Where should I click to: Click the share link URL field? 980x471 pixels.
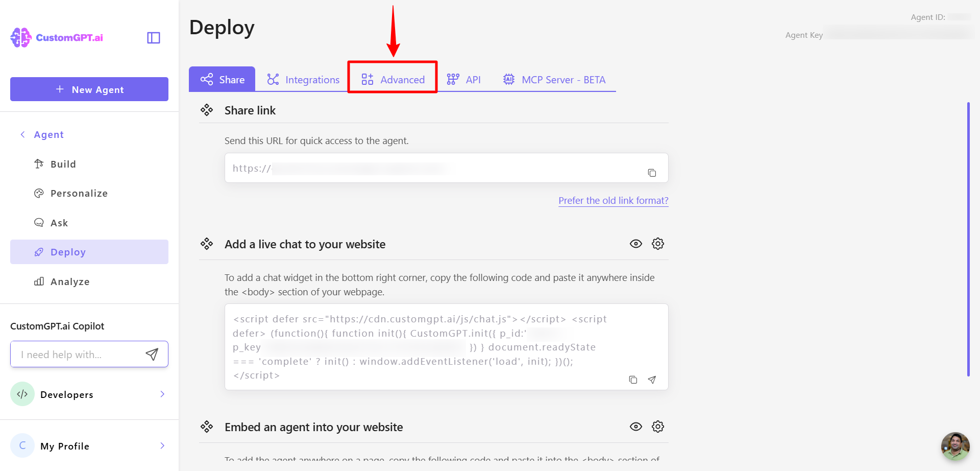pos(447,168)
